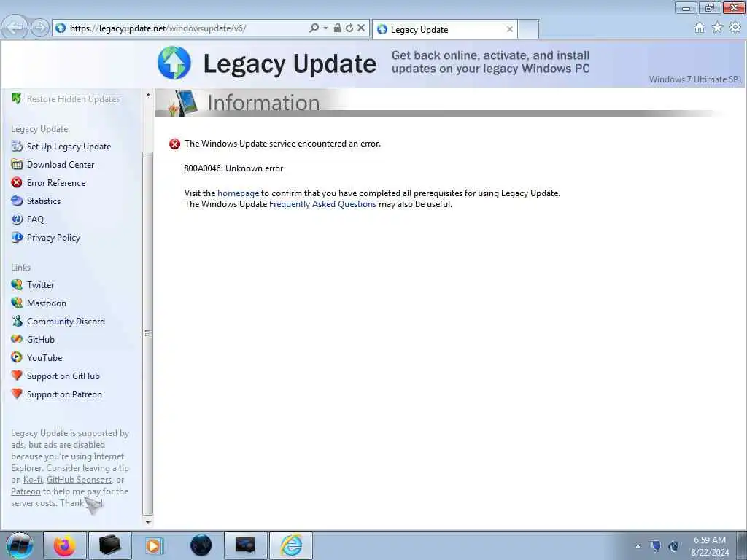Click the Twitter link icon
The height and width of the screenshot is (560, 747).
[17, 285]
